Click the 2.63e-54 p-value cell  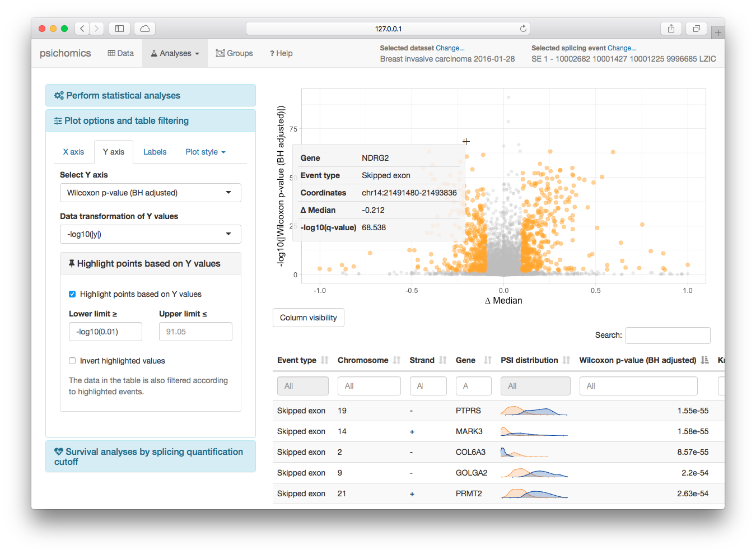click(x=693, y=494)
